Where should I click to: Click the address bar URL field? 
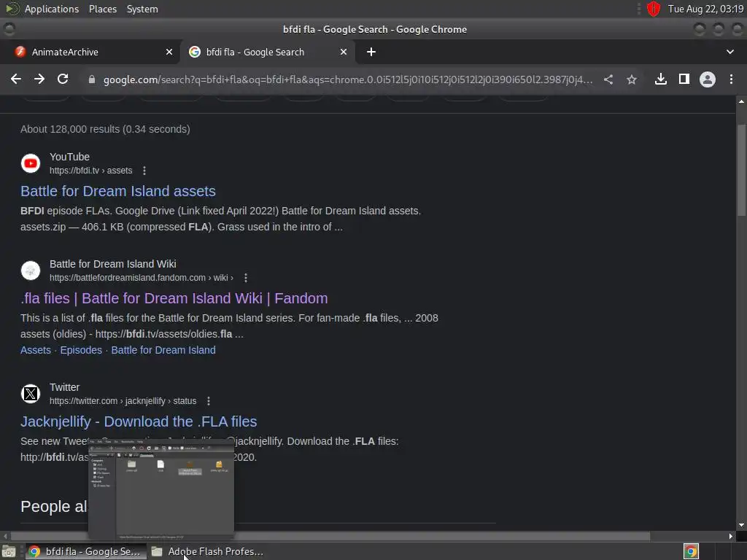pyautogui.click(x=348, y=79)
